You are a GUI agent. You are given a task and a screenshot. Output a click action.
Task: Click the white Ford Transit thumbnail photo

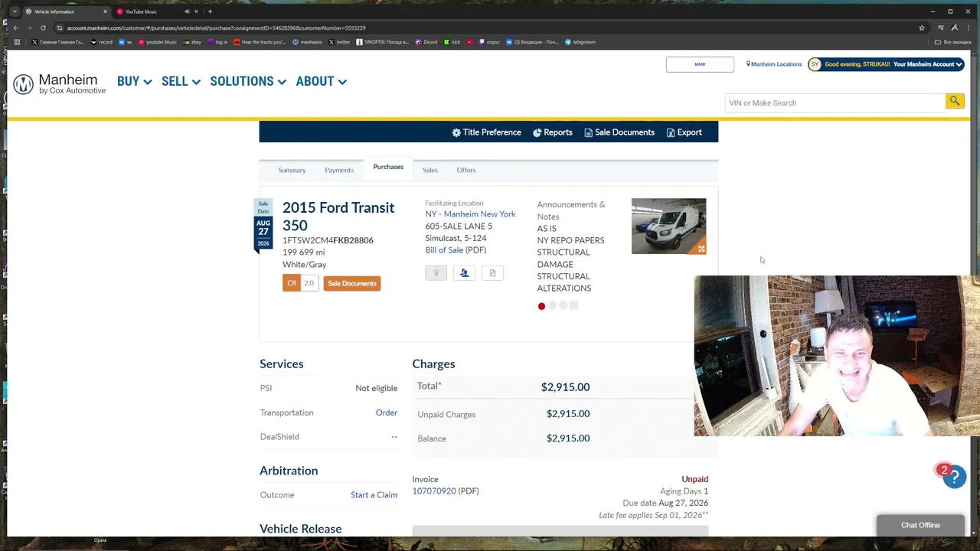click(668, 226)
